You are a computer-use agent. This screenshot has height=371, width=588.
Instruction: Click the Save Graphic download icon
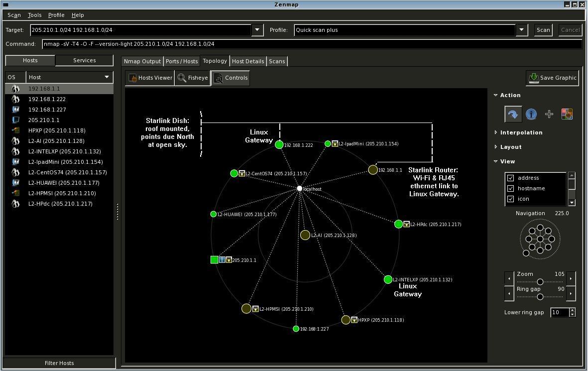click(x=534, y=78)
